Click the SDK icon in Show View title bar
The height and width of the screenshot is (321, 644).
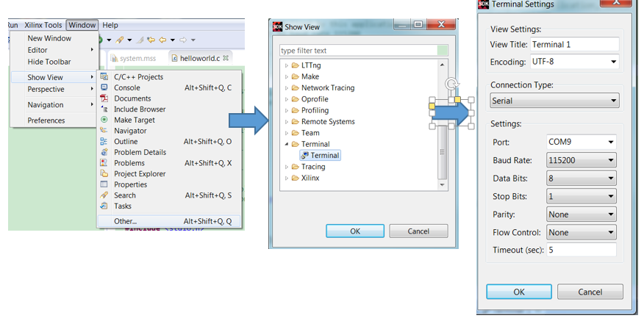[278, 26]
